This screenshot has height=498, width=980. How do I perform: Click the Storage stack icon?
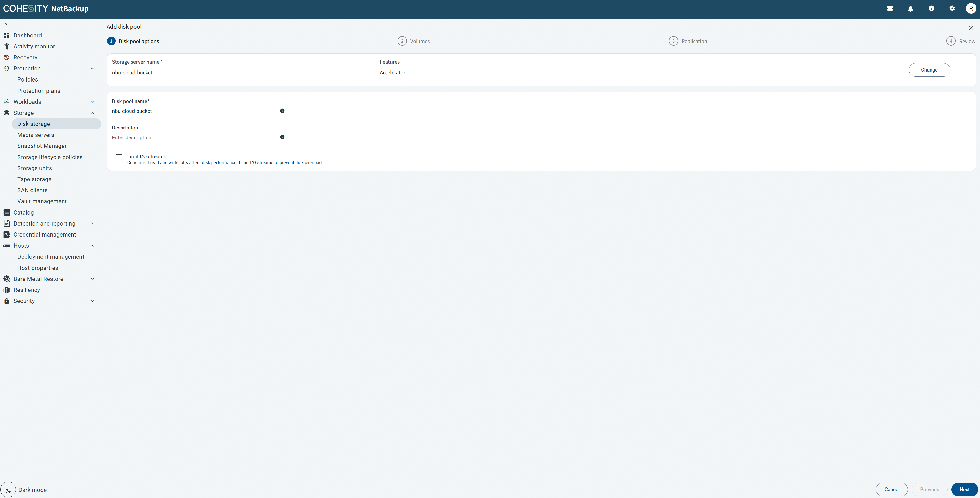pos(6,113)
